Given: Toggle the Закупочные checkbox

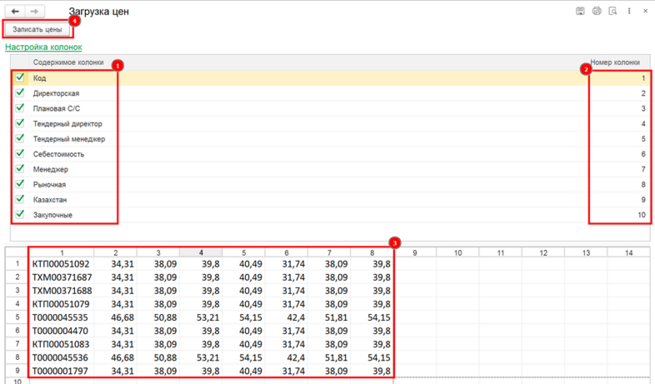Looking at the screenshot, I should click(x=20, y=214).
